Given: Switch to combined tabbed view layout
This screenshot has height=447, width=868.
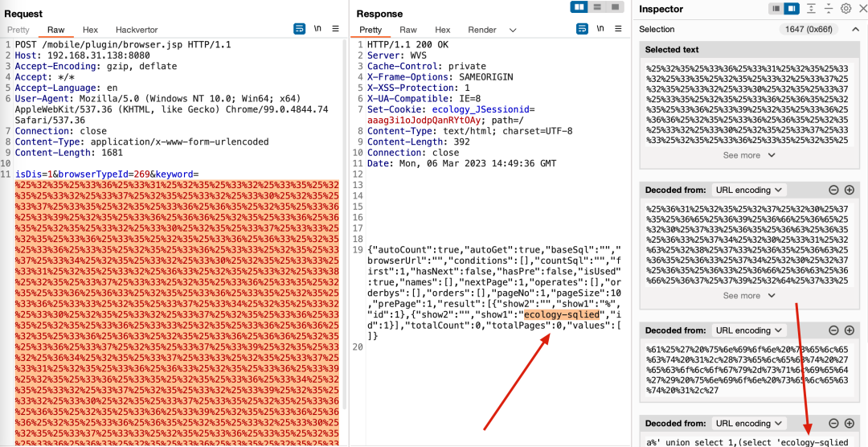Looking at the screenshot, I should point(615,7).
